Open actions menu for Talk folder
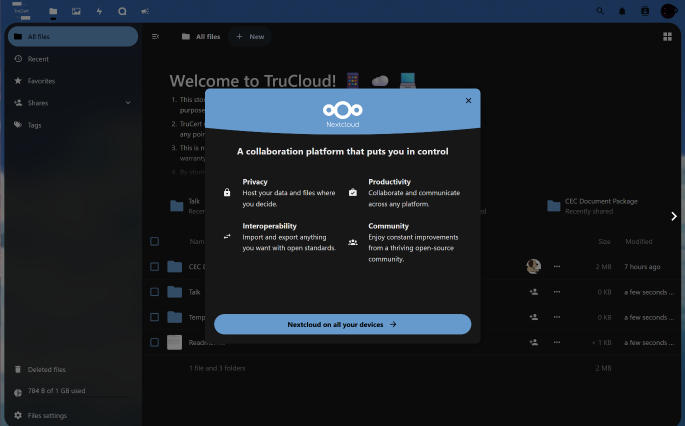 tap(557, 292)
